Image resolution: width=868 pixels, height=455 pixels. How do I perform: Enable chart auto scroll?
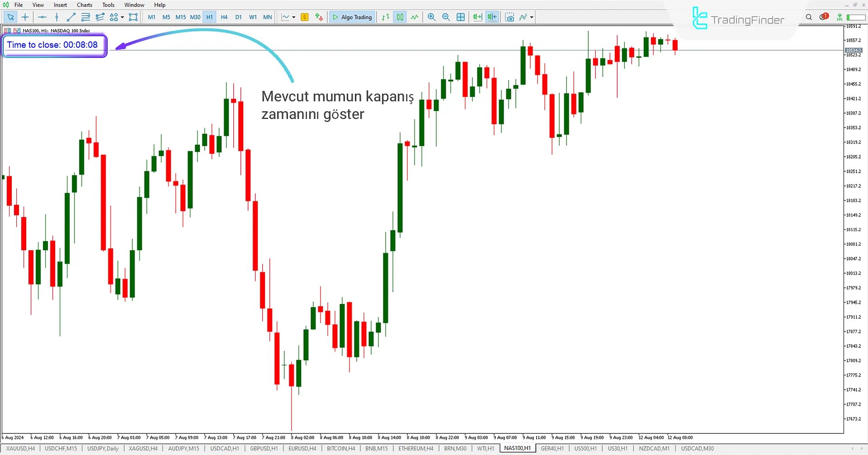point(477,17)
